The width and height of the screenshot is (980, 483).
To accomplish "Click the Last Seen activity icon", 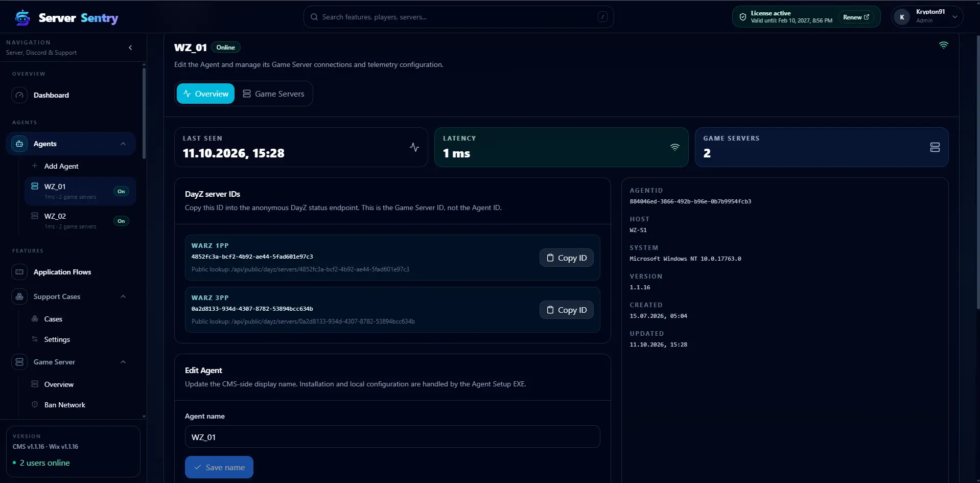I will pos(414,147).
